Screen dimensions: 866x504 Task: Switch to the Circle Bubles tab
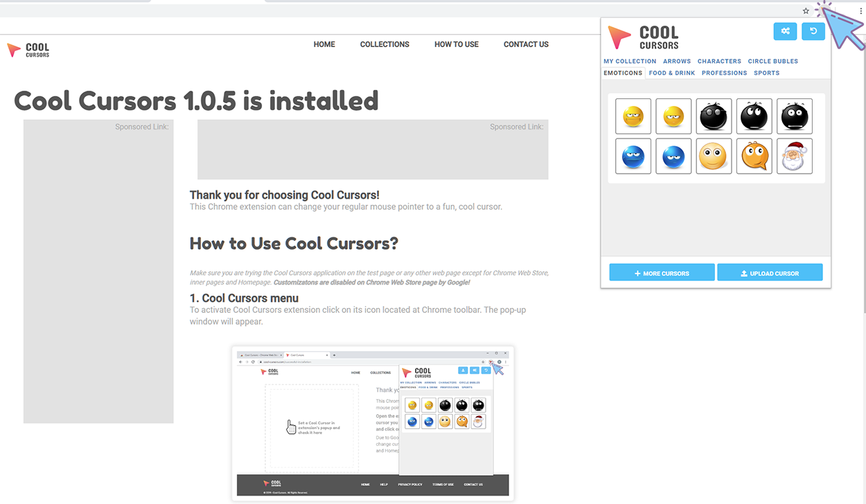coord(773,61)
